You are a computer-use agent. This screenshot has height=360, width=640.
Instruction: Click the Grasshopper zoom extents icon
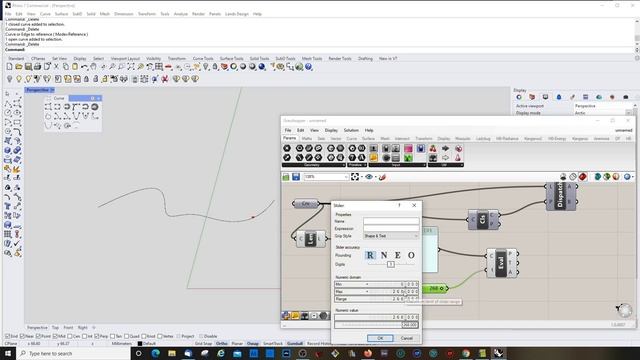point(355,177)
